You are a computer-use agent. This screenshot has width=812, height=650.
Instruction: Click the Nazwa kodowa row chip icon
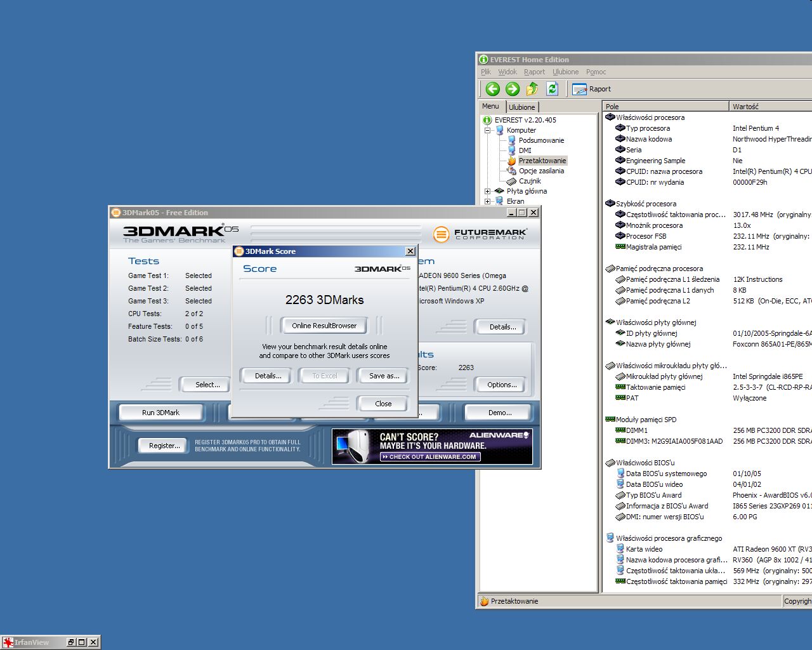620,139
